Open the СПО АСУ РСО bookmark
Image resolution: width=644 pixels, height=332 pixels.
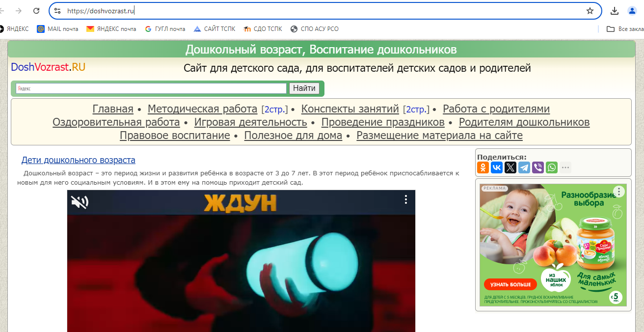(x=315, y=29)
